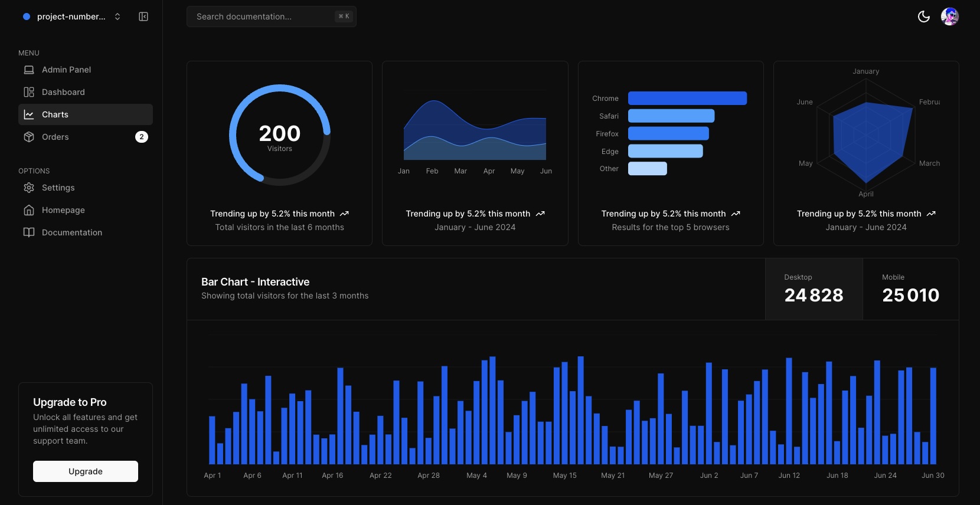
Task: Go to Dashboard in the menu
Action: (x=63, y=92)
